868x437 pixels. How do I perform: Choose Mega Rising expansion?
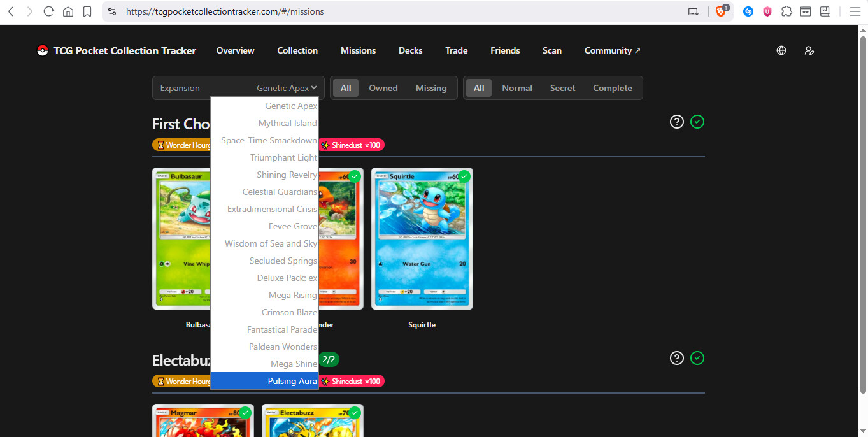pos(265,295)
